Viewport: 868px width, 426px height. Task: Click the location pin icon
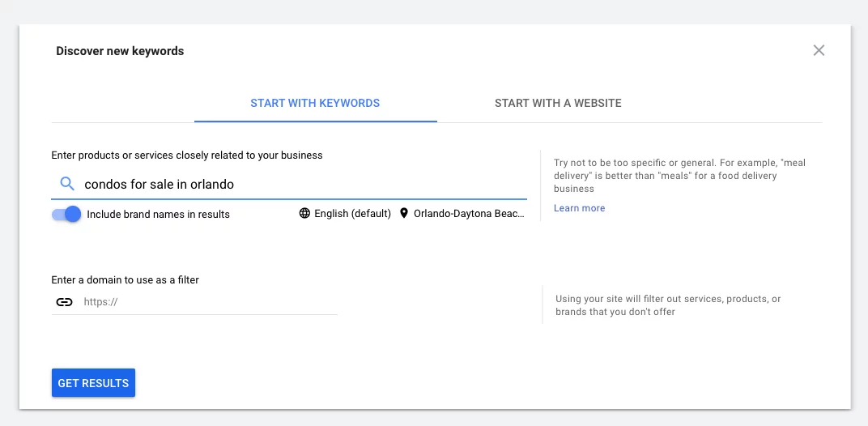(404, 213)
